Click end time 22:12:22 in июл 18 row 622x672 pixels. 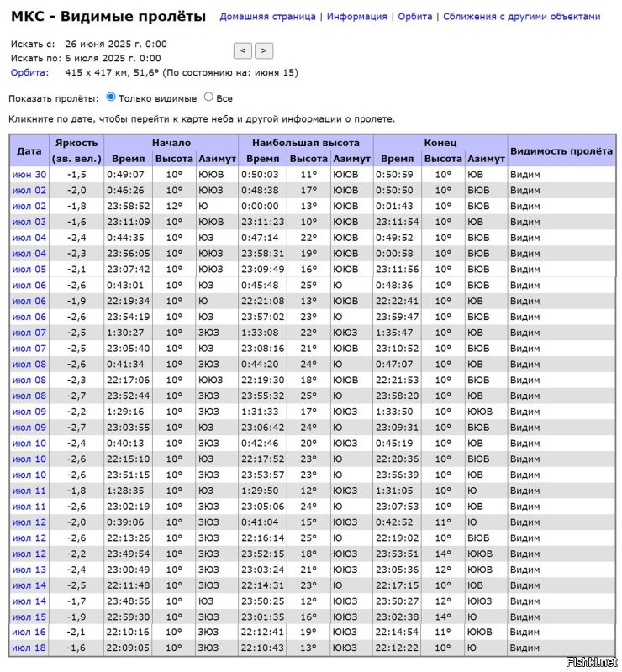pyautogui.click(x=398, y=648)
